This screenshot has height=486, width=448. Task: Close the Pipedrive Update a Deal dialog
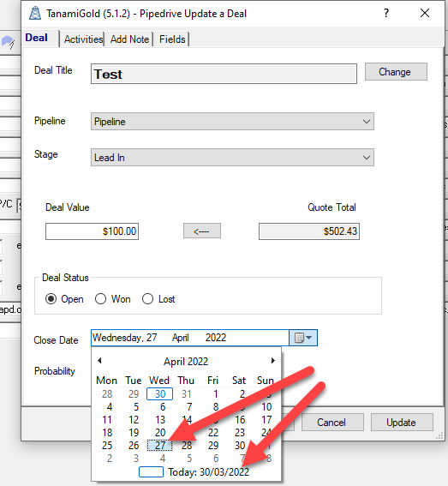coord(425,13)
